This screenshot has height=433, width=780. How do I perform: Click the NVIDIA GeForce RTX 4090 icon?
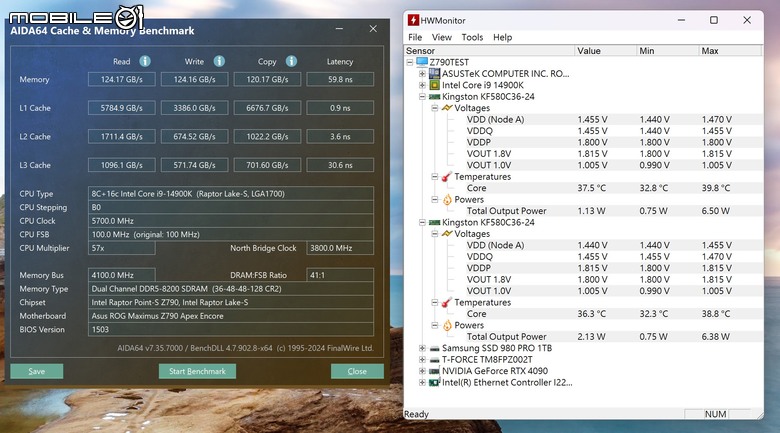(434, 371)
